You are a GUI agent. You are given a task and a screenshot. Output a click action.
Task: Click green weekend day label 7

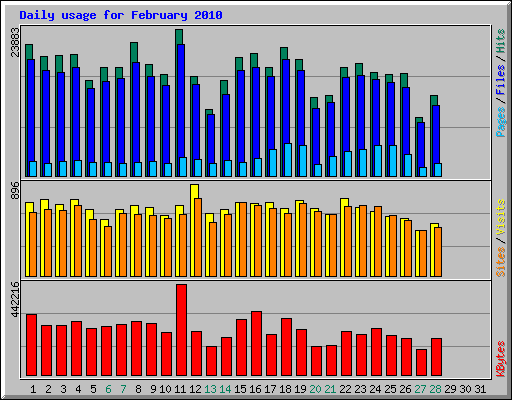tap(123, 389)
